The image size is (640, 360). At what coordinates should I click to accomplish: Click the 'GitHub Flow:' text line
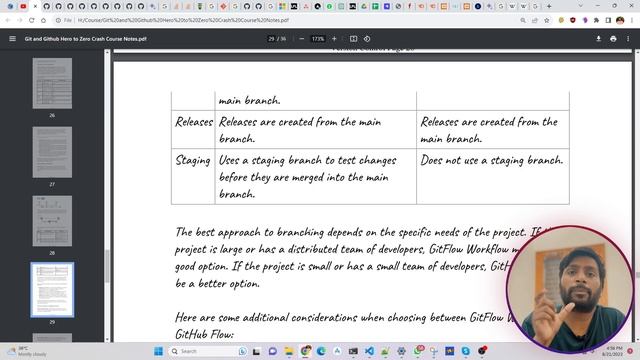204,334
